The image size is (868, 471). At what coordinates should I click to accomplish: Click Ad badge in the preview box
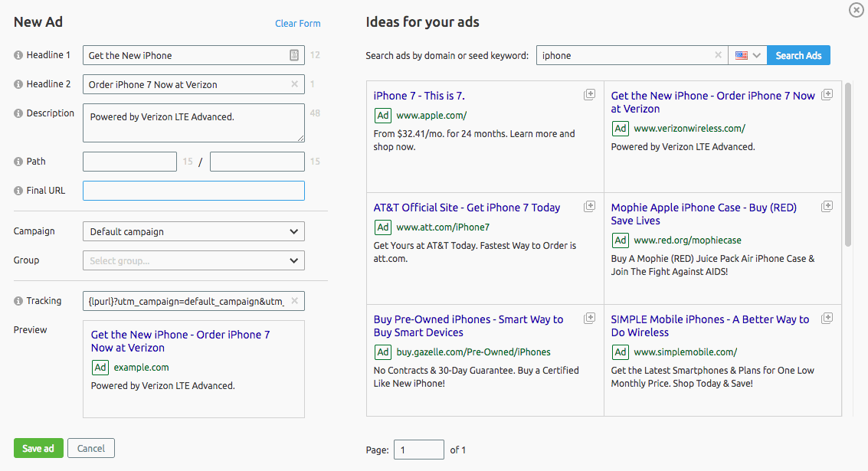[x=100, y=368]
